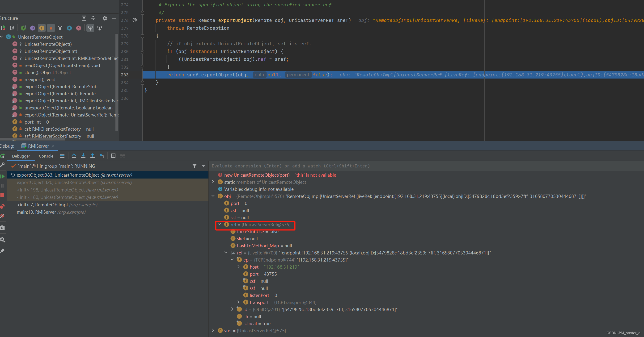Click Show Execution Point icon
The width and height of the screenshot is (644, 337).
63,156
